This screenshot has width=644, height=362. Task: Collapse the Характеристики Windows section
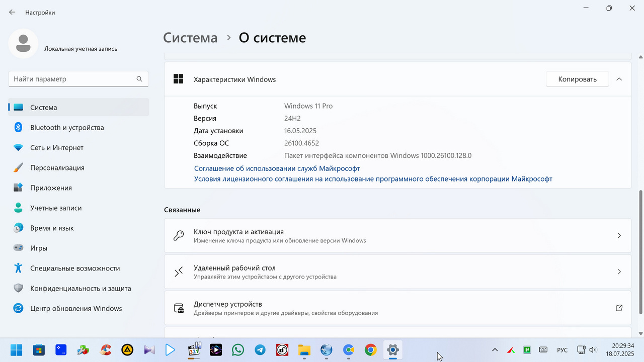click(619, 79)
